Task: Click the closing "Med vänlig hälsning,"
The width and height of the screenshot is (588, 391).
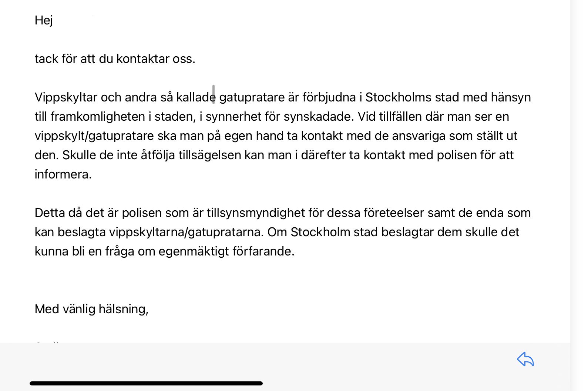Action: coord(91,309)
